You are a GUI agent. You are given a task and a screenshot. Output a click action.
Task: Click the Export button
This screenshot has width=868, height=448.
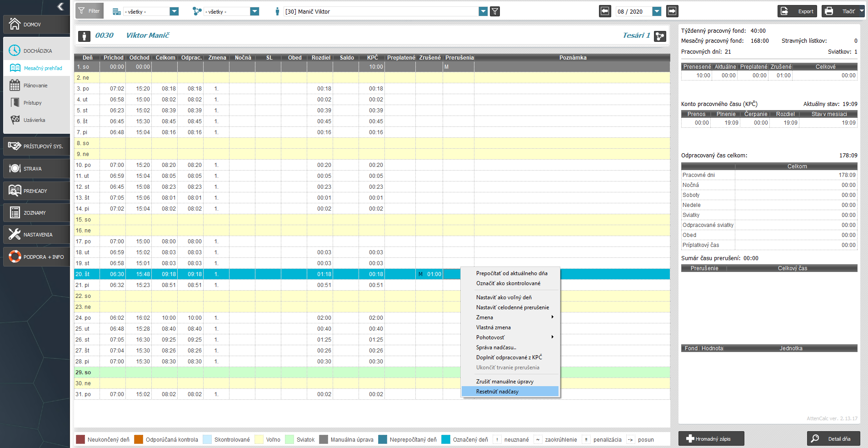pos(797,11)
